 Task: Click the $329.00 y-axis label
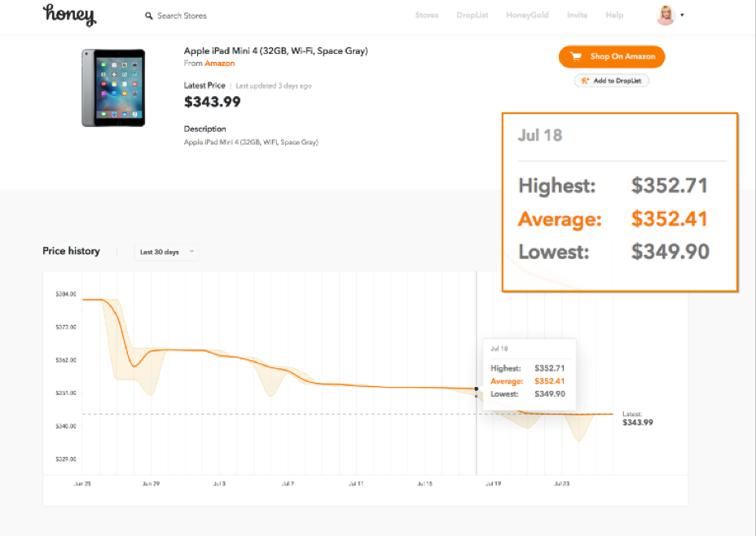tap(65, 459)
